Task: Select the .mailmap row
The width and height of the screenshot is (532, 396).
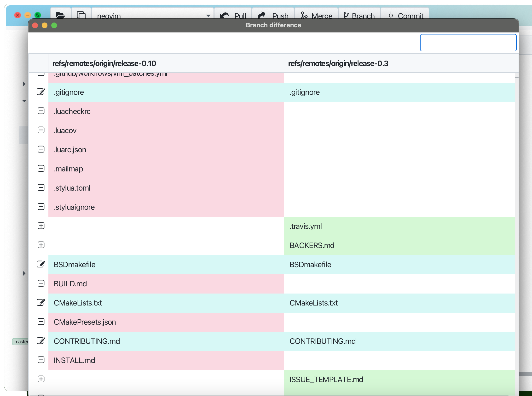Action: [166, 169]
